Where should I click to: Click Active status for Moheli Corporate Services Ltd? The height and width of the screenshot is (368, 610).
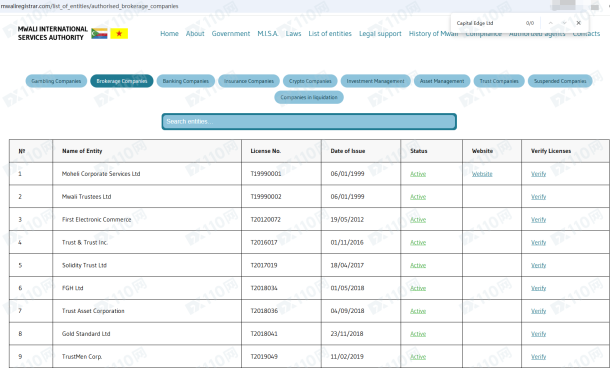coord(418,174)
